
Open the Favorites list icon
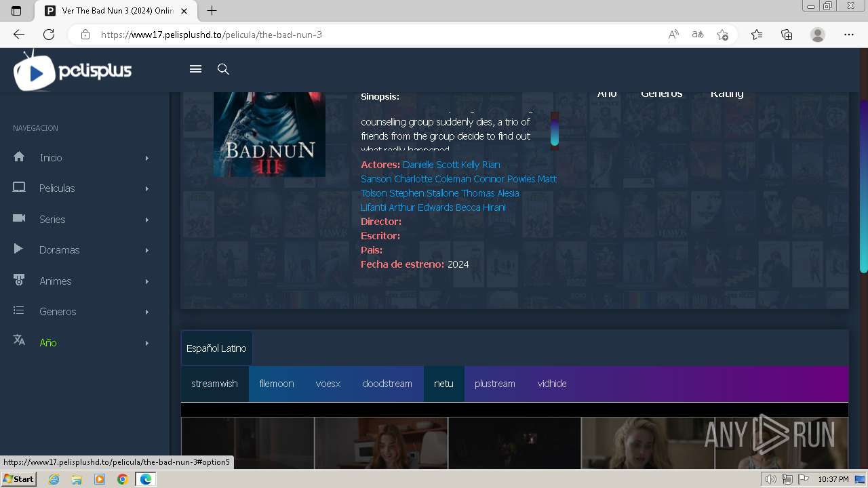point(757,35)
